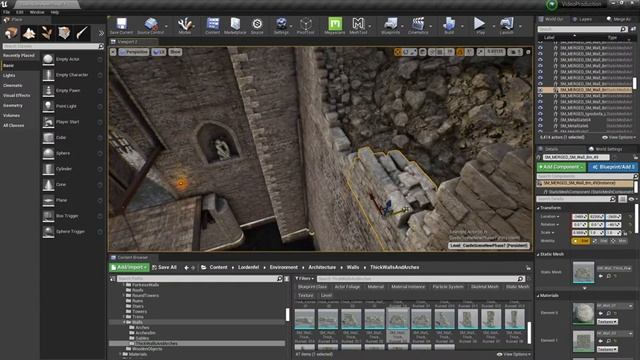Open the Settings toolbar icon
The image size is (640, 360).
[281, 25]
